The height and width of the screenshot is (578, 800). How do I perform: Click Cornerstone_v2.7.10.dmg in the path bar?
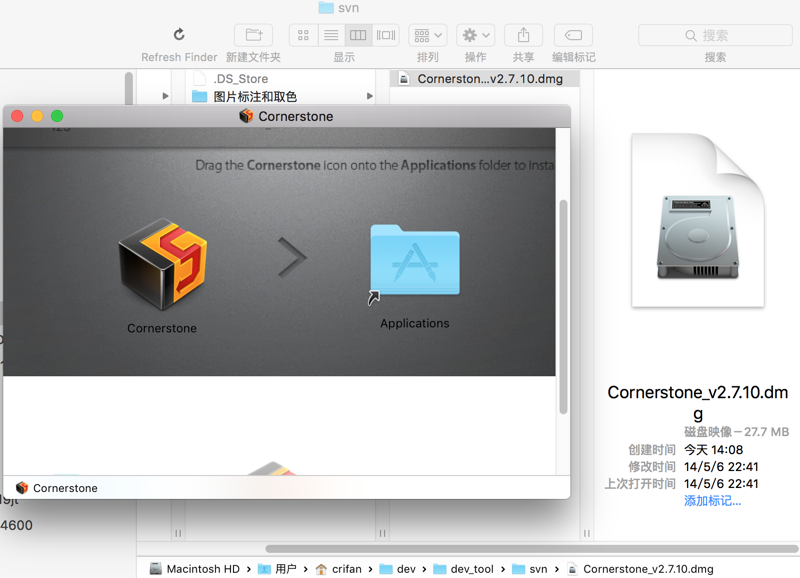coord(640,569)
